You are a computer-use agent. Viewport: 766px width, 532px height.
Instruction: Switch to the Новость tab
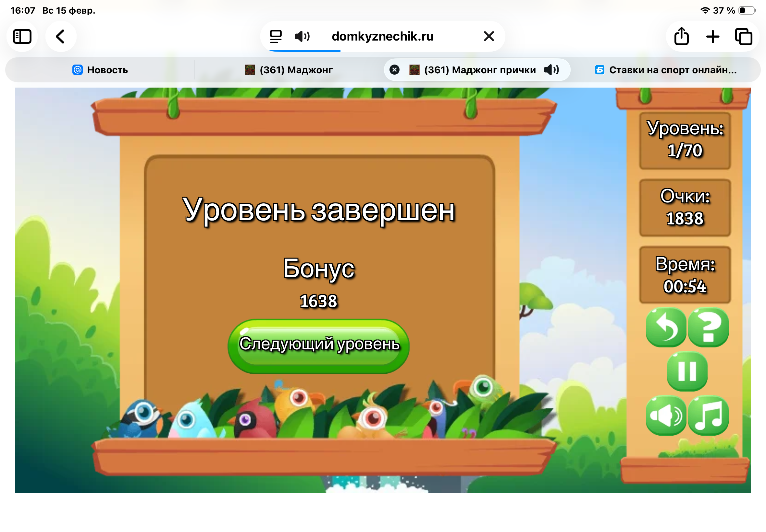[x=100, y=70]
